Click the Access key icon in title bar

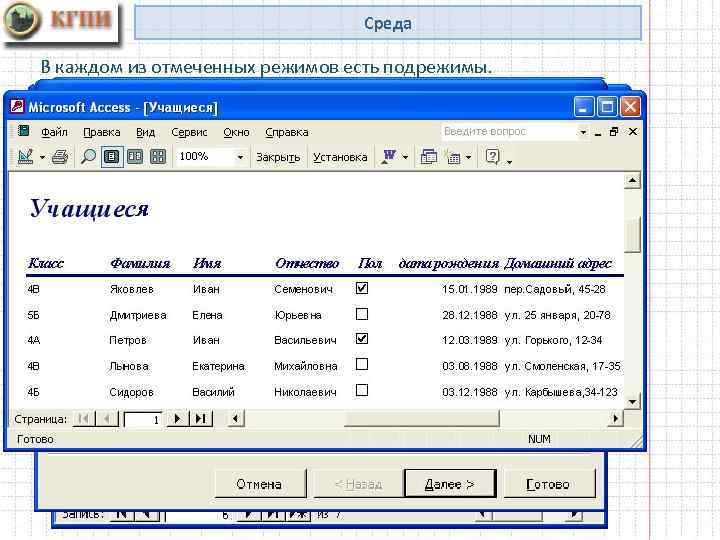17,107
